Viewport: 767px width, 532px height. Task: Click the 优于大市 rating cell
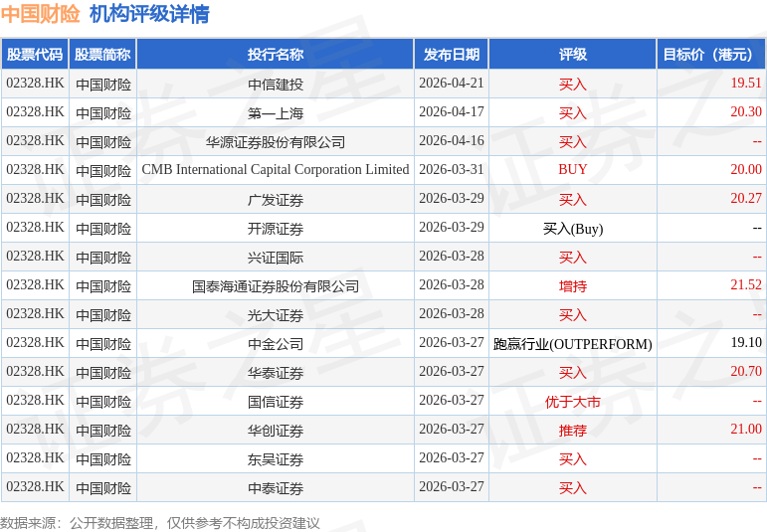click(573, 402)
